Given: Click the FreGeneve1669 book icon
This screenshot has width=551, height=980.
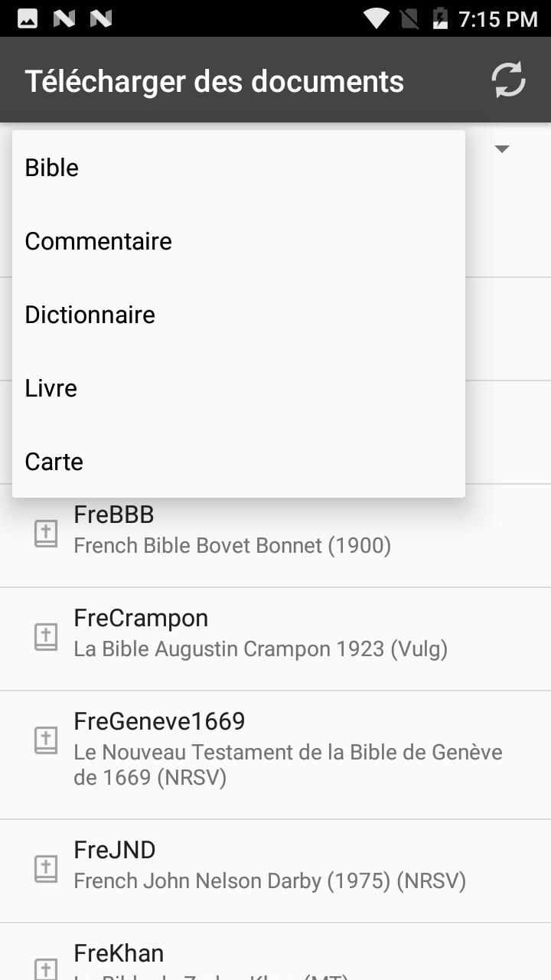Looking at the screenshot, I should click(x=46, y=740).
